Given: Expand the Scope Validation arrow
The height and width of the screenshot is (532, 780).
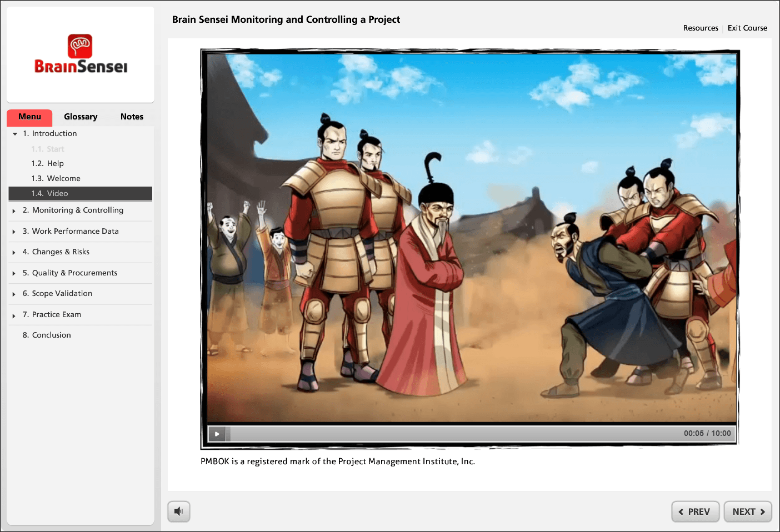Looking at the screenshot, I should (14, 294).
